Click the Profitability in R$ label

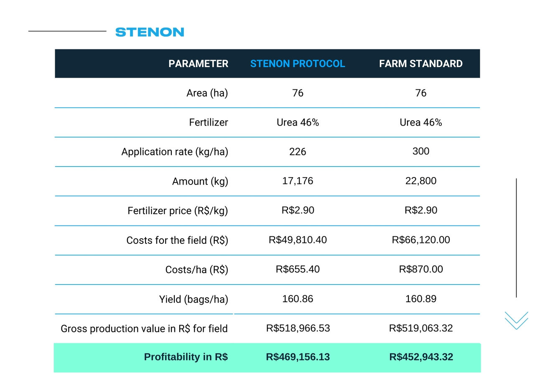(x=186, y=357)
